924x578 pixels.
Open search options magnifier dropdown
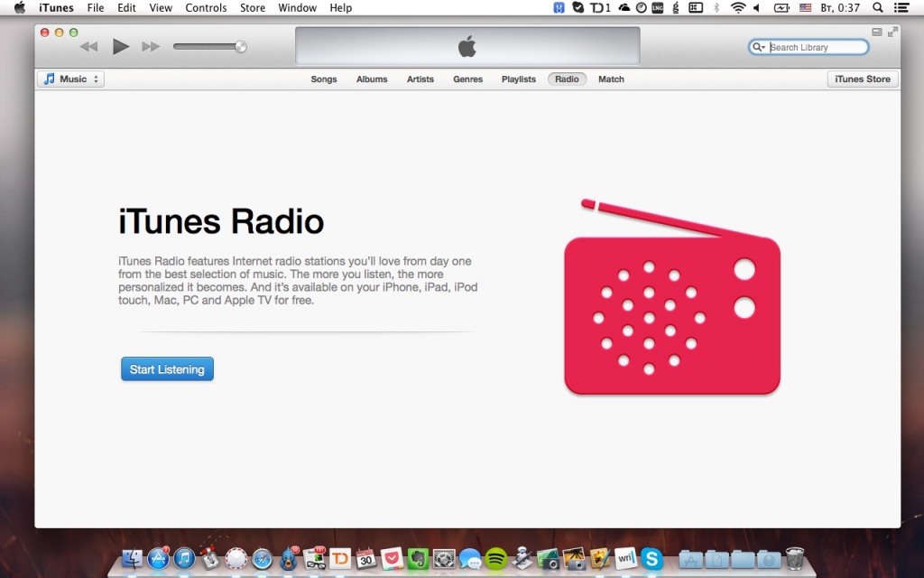758,47
